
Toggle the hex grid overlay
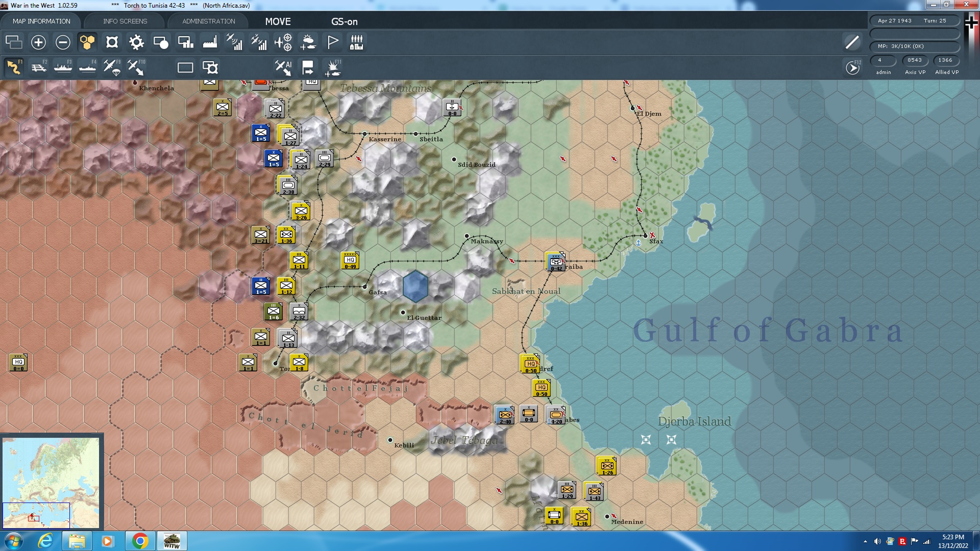click(87, 42)
